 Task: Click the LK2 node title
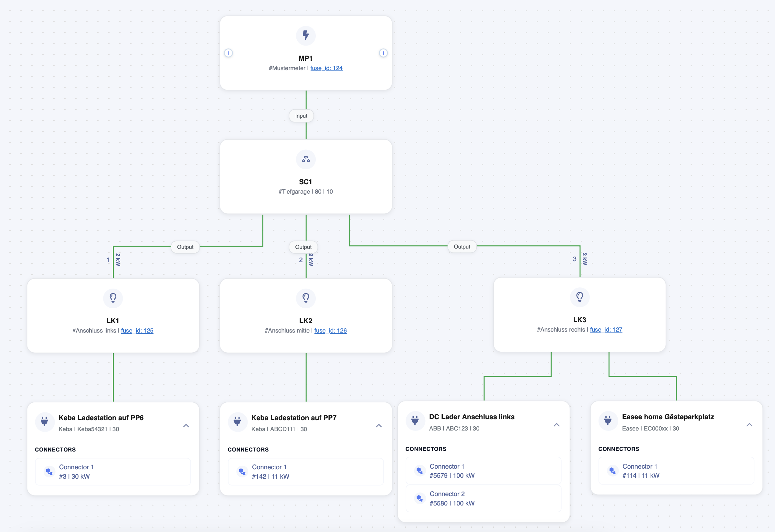[305, 321]
